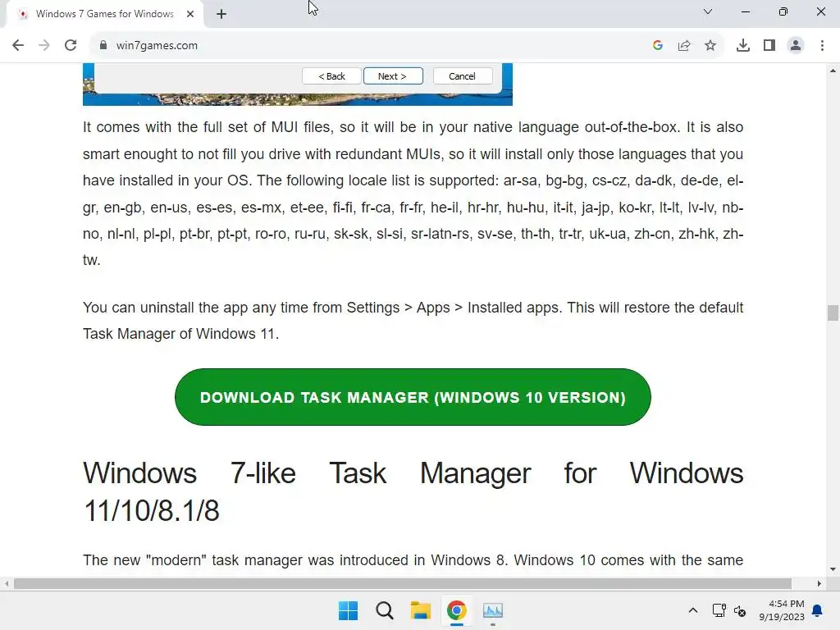The height and width of the screenshot is (630, 840).
Task: Open Windows taskbar search
Action: [x=385, y=610]
